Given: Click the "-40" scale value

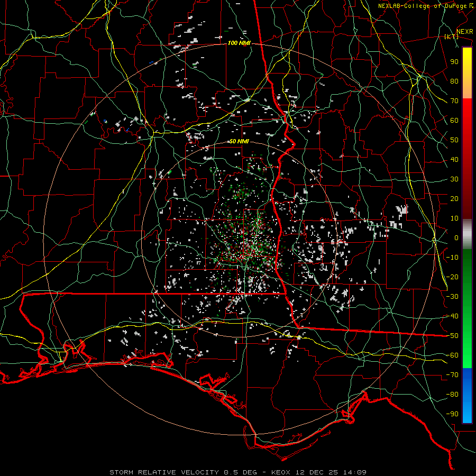Looking at the screenshot, I should [452, 316].
